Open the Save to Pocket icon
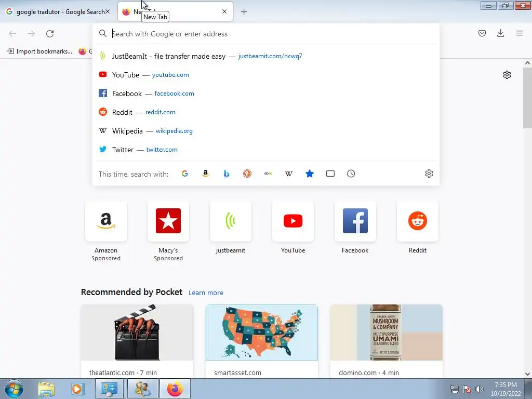Screen dimensions: 532x399 coord(482,33)
